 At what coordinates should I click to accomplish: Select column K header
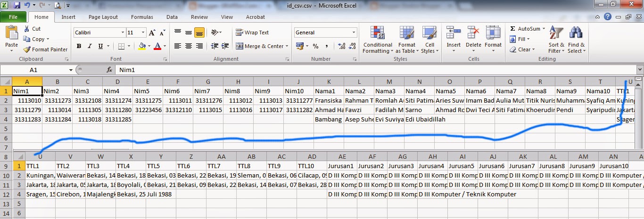coord(329,81)
